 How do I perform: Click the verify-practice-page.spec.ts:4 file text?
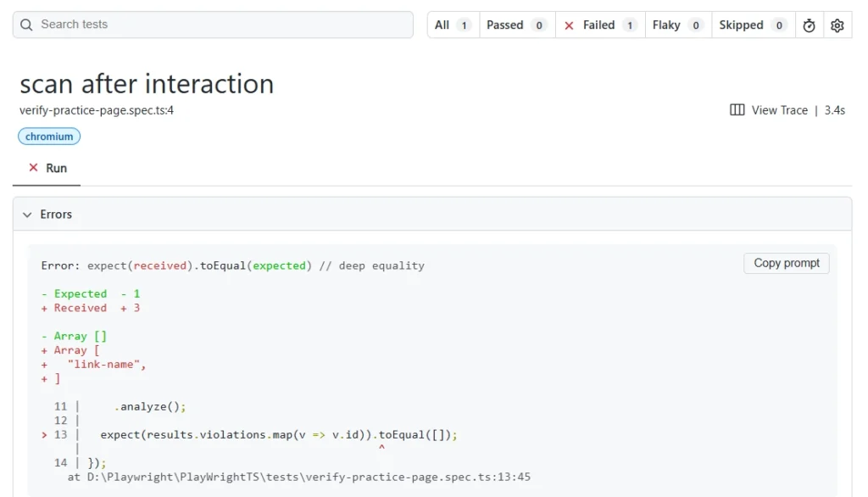coord(97,110)
